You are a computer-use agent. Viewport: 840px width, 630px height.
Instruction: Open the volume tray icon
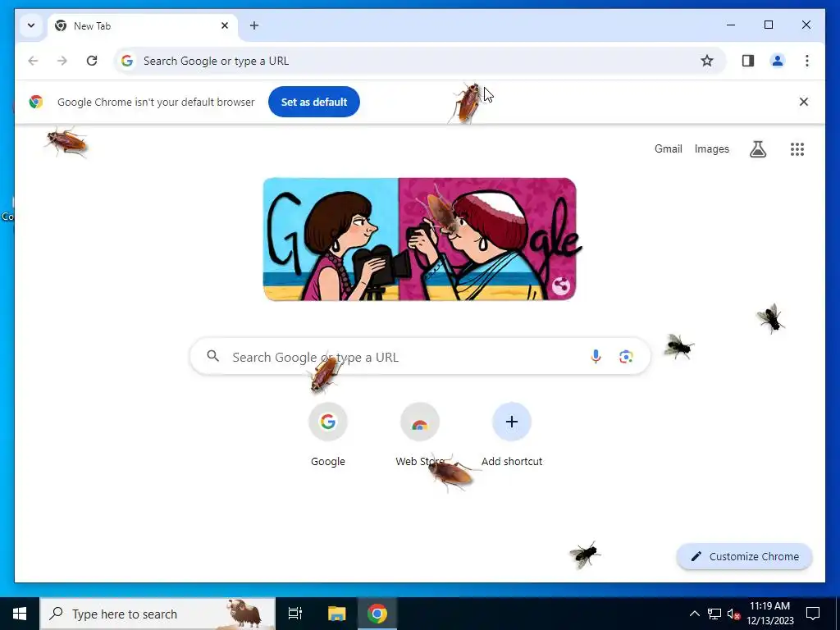733,614
